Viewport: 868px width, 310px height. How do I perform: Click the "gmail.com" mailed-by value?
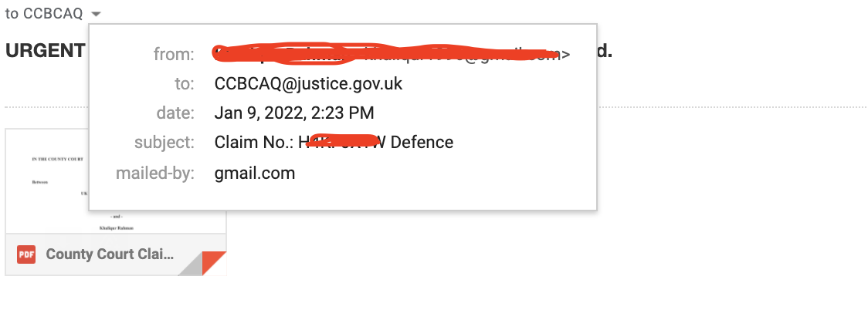point(255,173)
